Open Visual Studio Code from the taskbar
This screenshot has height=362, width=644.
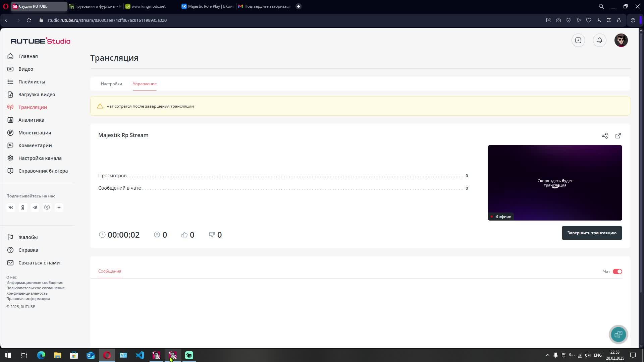pyautogui.click(x=140, y=355)
